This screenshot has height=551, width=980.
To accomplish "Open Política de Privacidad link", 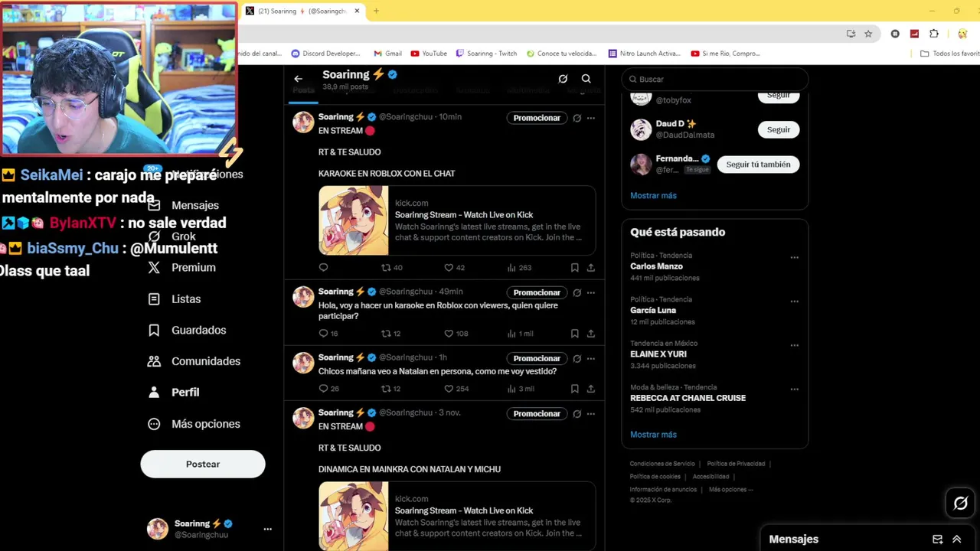I will click(736, 464).
